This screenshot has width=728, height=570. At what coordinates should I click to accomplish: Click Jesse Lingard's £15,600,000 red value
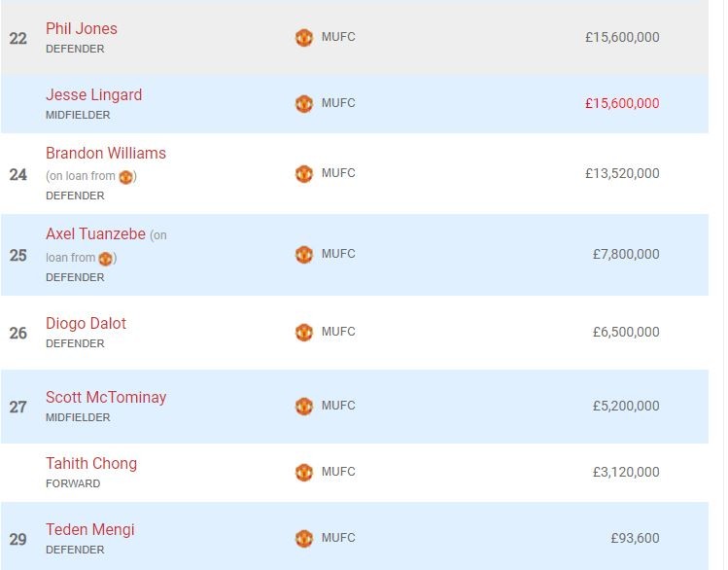622,103
